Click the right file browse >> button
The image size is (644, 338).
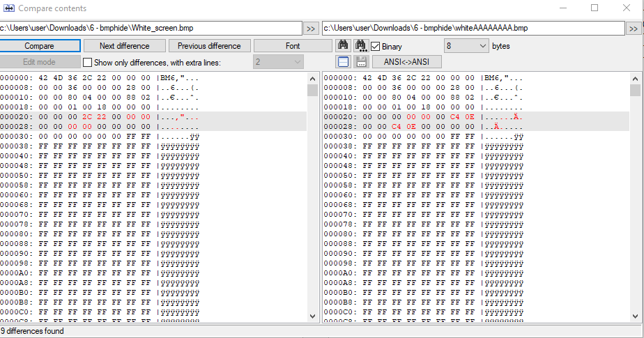pos(634,29)
